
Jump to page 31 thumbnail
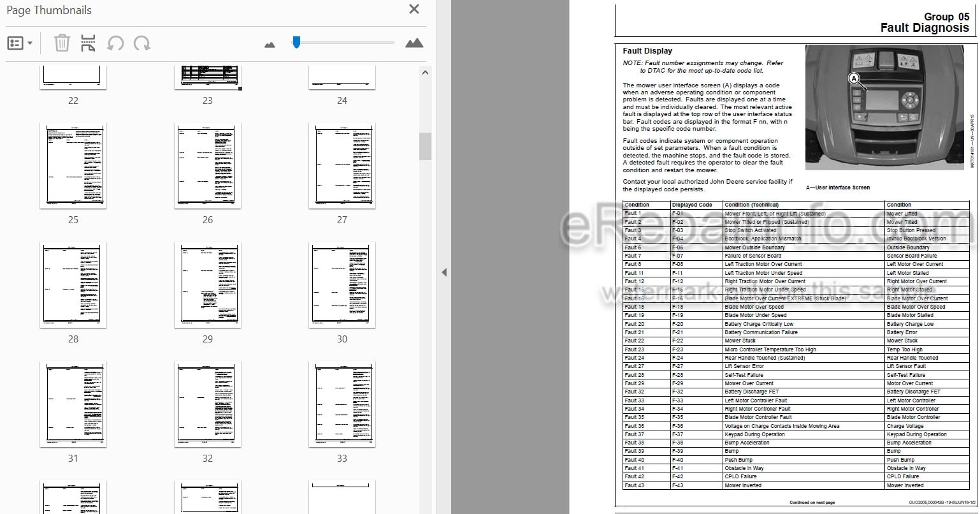(73, 404)
